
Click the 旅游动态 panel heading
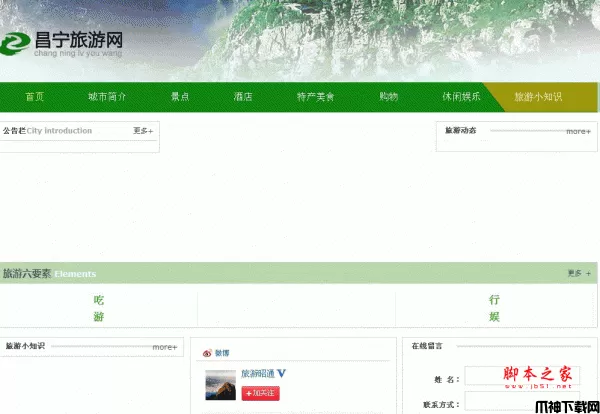tap(461, 130)
